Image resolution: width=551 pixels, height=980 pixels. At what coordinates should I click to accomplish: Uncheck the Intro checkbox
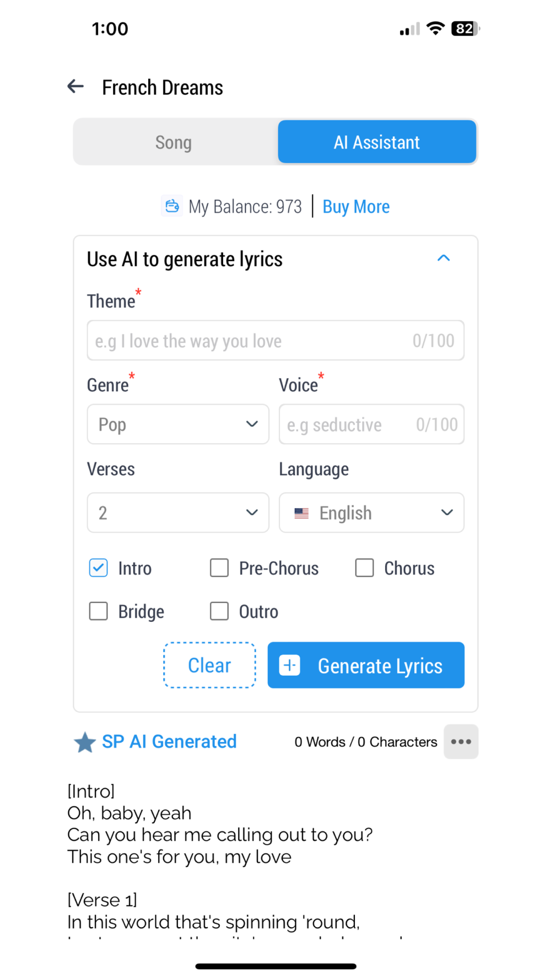[x=99, y=568]
